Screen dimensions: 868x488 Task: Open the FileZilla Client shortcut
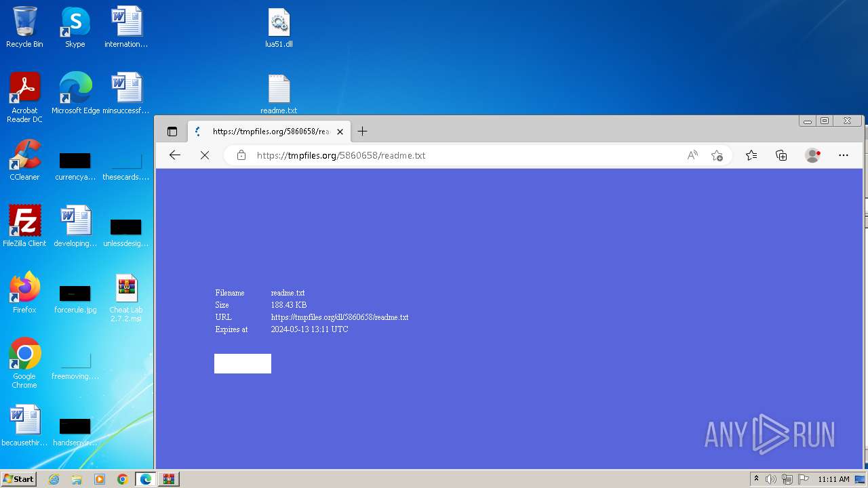pyautogui.click(x=24, y=226)
